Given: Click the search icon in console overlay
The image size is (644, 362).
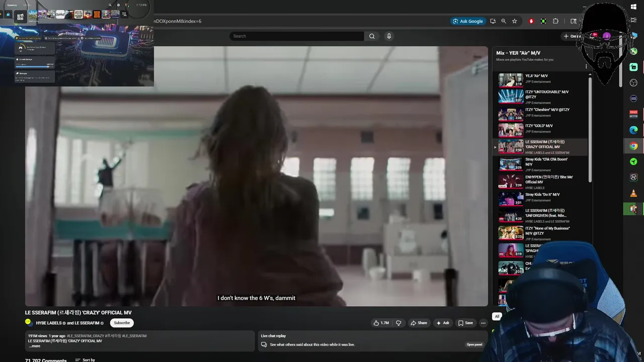Looking at the screenshot, I should point(110,5).
